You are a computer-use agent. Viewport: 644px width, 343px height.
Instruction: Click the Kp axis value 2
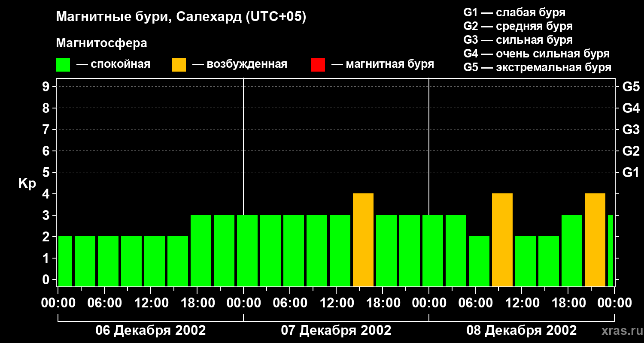[x=46, y=237]
